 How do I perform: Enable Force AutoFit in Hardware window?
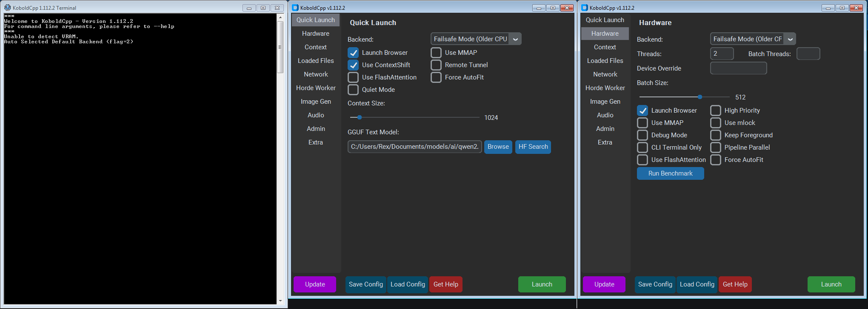(x=716, y=160)
